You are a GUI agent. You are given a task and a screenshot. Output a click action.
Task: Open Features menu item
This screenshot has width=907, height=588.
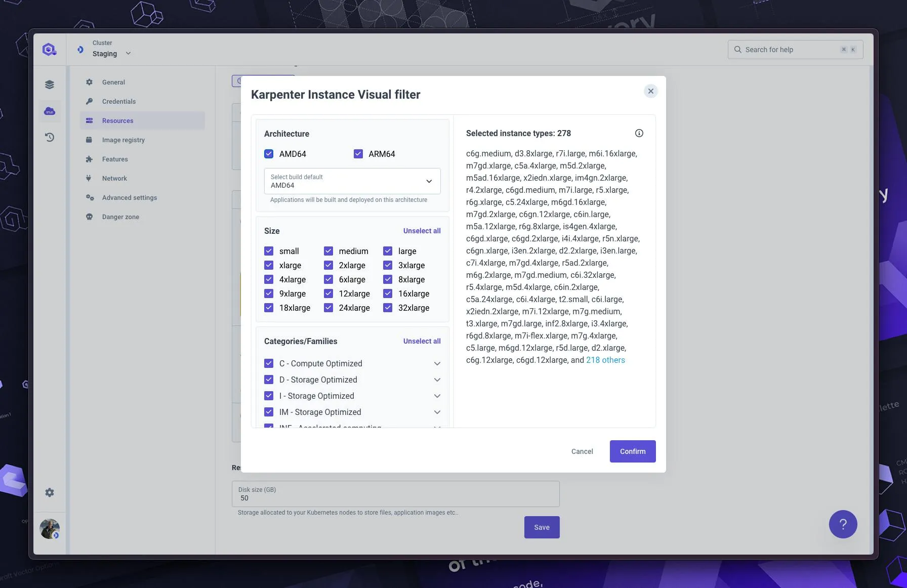(142, 159)
